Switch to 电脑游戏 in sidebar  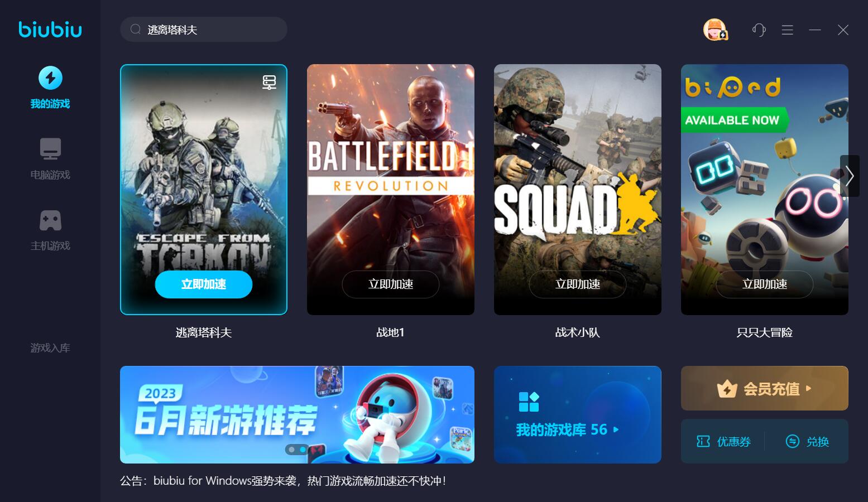pos(50,159)
